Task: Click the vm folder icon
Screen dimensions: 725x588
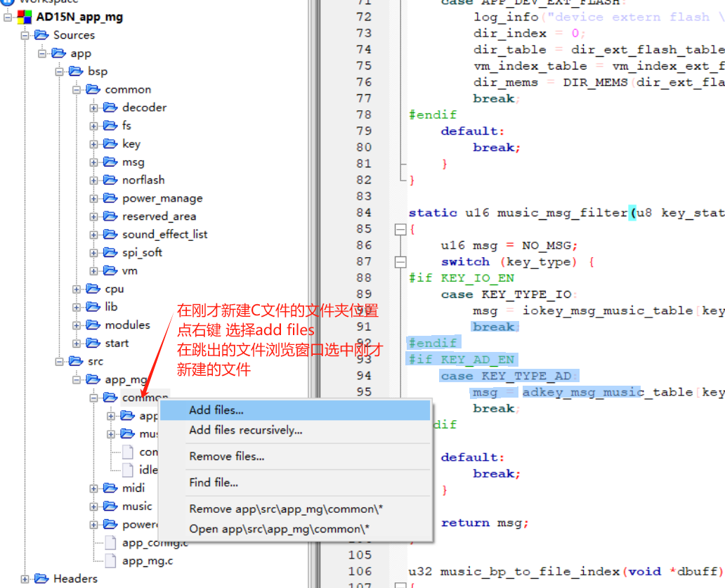Action: [x=110, y=270]
